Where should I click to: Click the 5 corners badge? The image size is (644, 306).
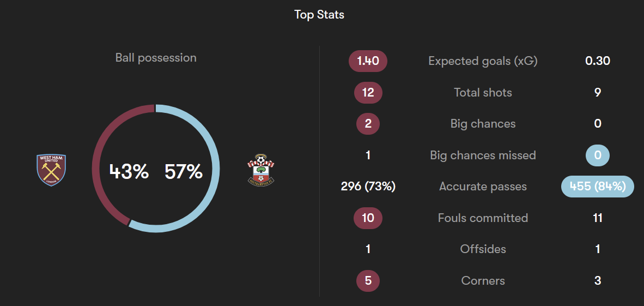pyautogui.click(x=368, y=280)
